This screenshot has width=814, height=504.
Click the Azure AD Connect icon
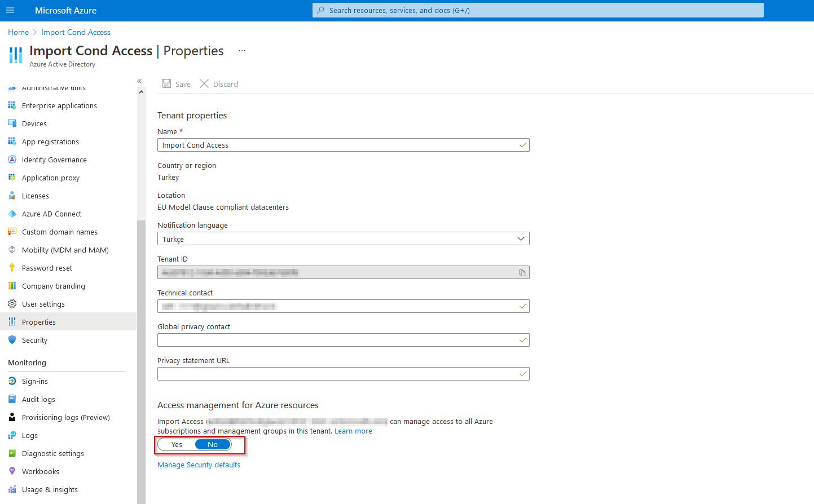coord(12,214)
